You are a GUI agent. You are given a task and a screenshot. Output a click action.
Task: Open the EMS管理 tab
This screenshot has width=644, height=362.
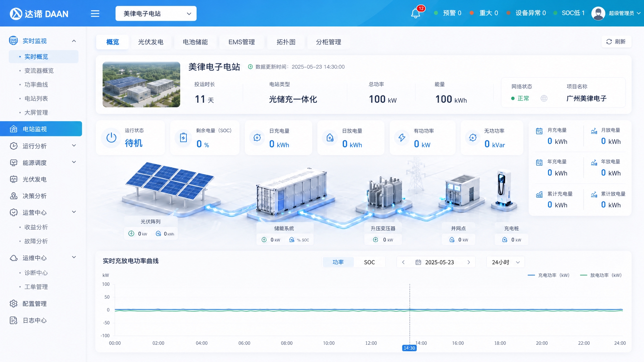pyautogui.click(x=241, y=42)
